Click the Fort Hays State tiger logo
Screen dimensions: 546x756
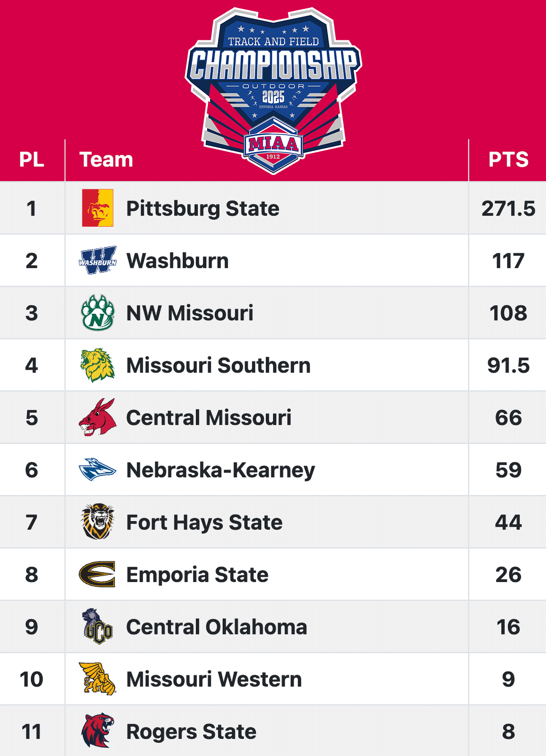click(98, 522)
